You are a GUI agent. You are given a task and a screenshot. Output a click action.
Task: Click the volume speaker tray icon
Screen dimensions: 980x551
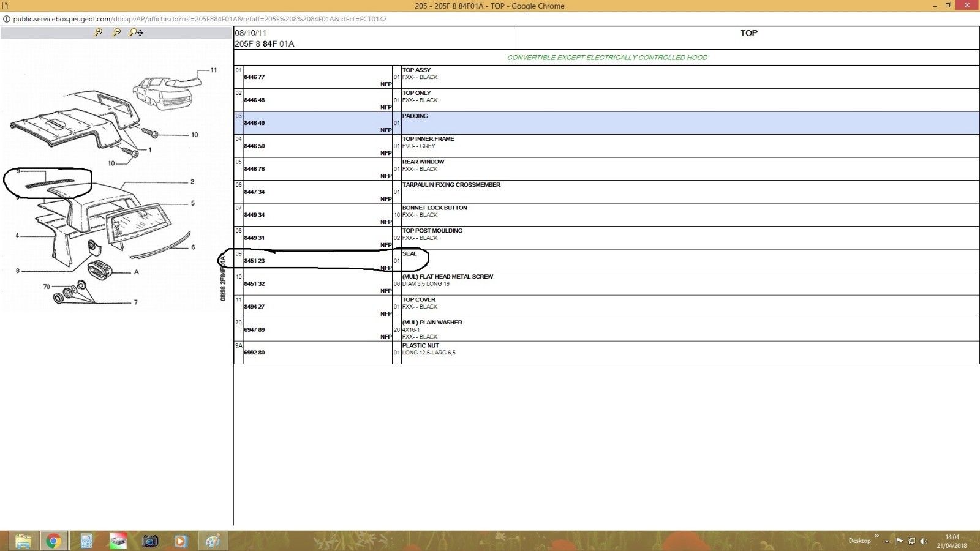(x=924, y=541)
